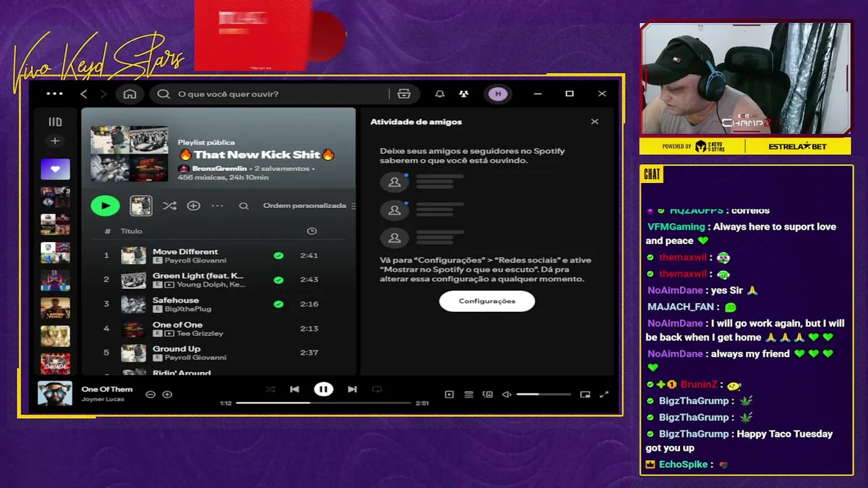868x488 pixels.
Task: Click the search field 'O que você quer ouvir?'
Action: click(271, 94)
